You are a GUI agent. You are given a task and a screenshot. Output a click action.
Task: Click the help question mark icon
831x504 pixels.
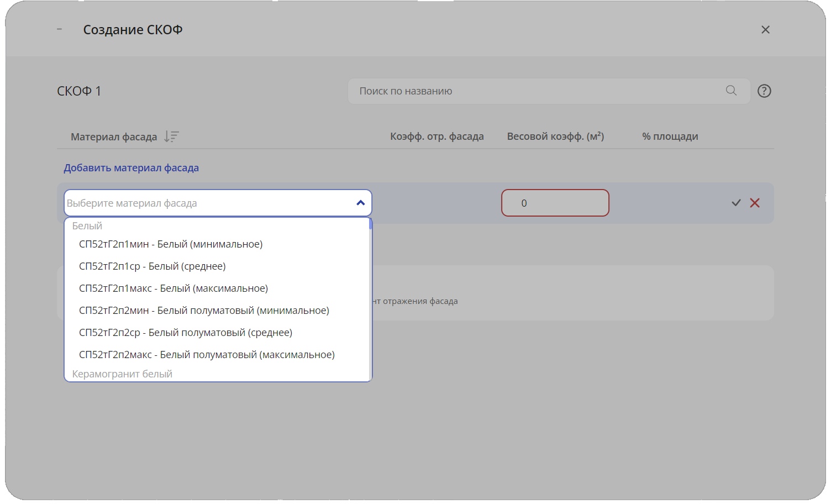click(x=764, y=91)
